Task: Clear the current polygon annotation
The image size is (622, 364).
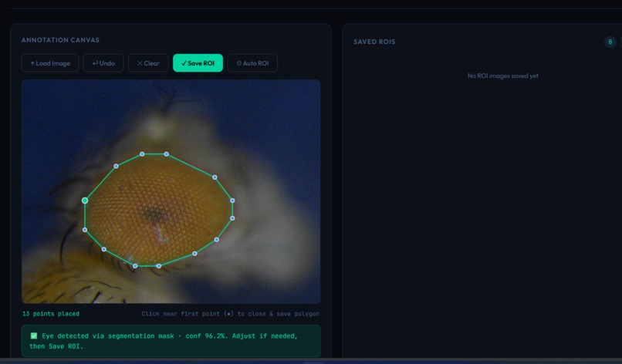Action: point(148,63)
